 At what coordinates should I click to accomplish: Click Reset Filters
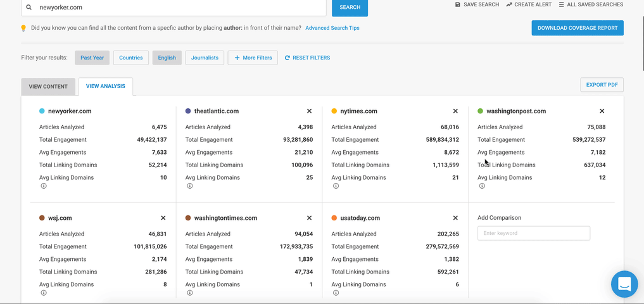pos(307,58)
